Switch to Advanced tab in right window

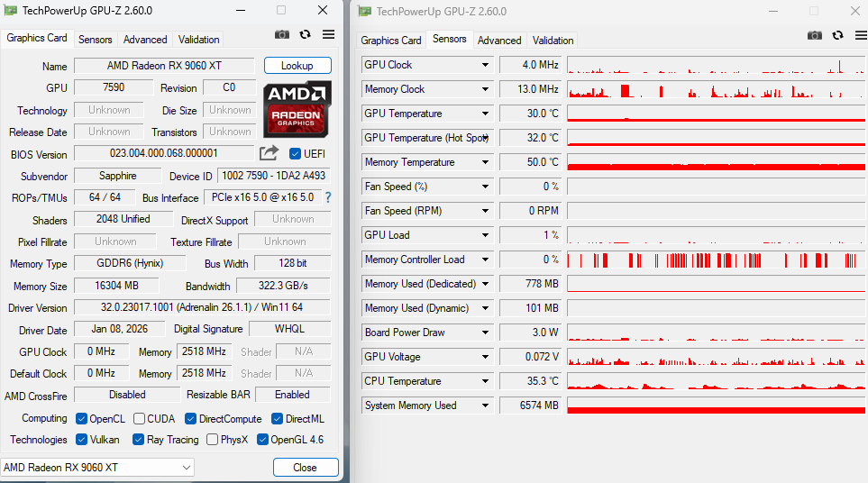click(499, 41)
